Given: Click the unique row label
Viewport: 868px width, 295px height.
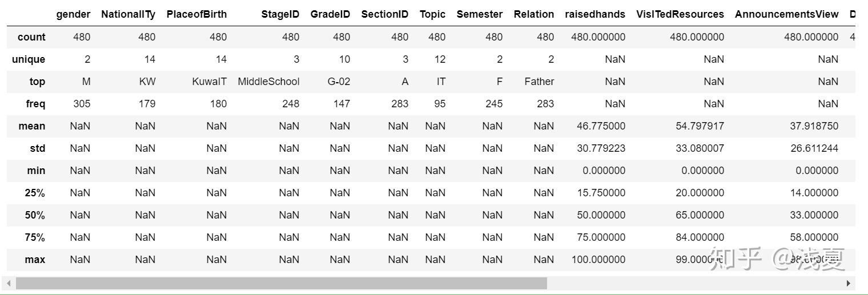Looking at the screenshot, I should pyautogui.click(x=29, y=59).
